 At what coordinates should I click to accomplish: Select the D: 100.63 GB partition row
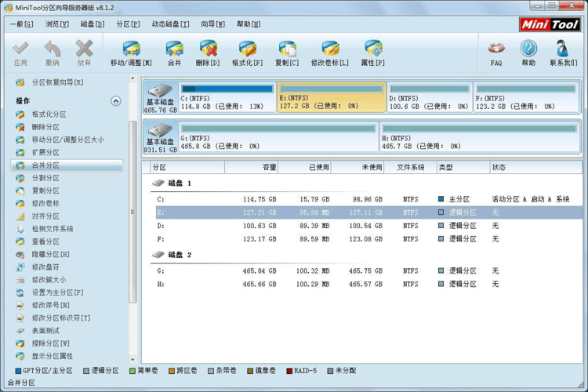click(369, 226)
